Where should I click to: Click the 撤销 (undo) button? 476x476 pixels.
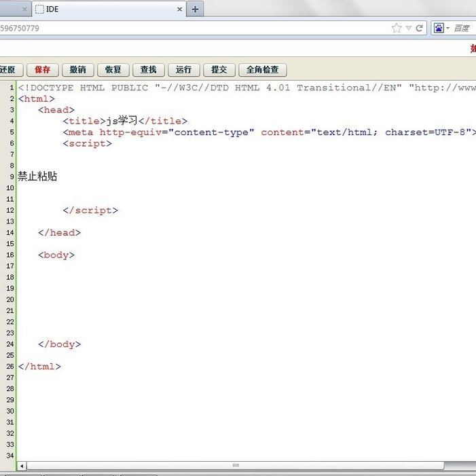78,70
